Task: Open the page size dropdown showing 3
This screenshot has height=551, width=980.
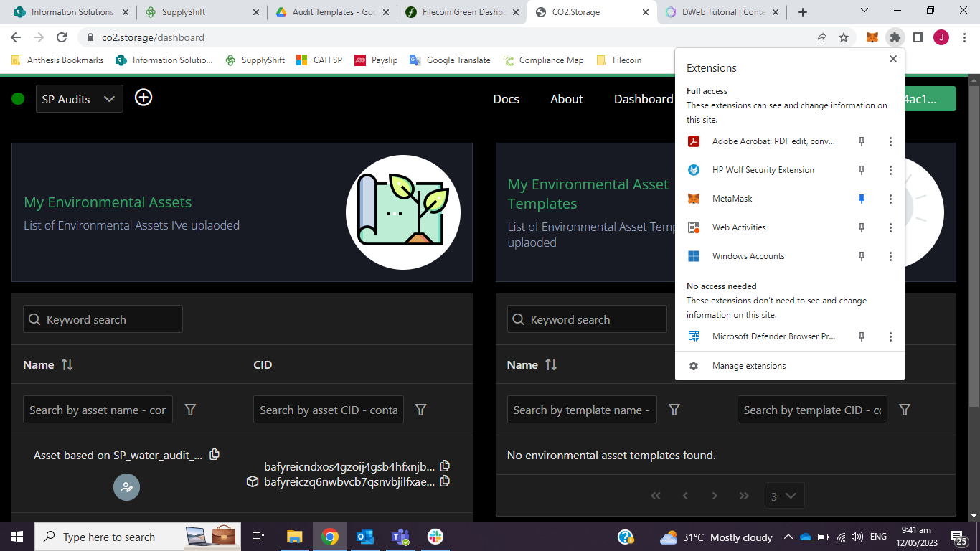Action: [x=784, y=495]
